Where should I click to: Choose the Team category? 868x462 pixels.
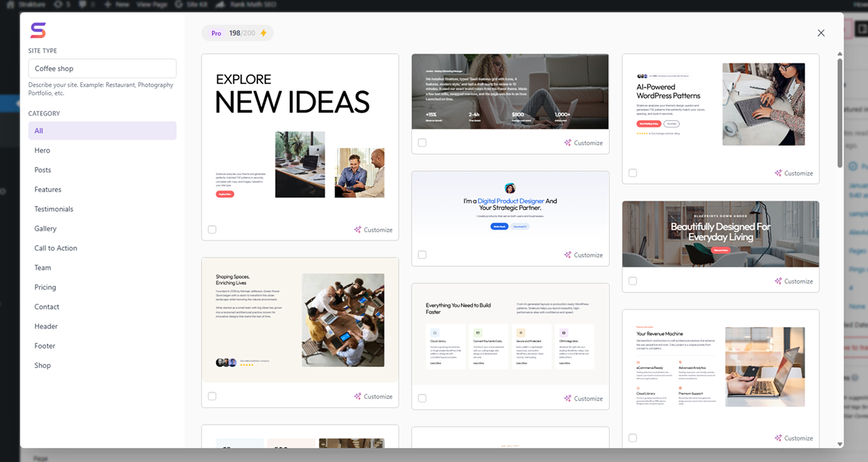pyautogui.click(x=102, y=268)
